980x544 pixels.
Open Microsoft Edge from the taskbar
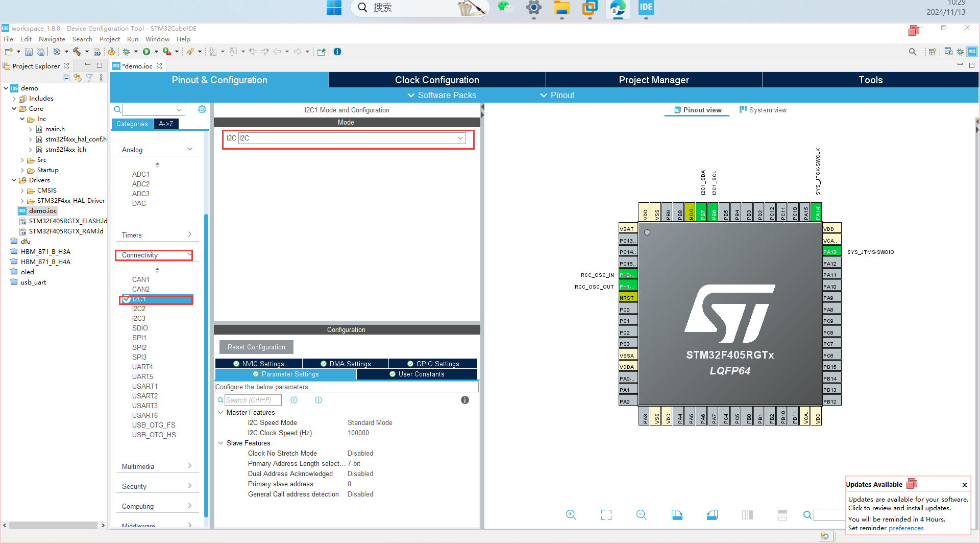(x=618, y=8)
